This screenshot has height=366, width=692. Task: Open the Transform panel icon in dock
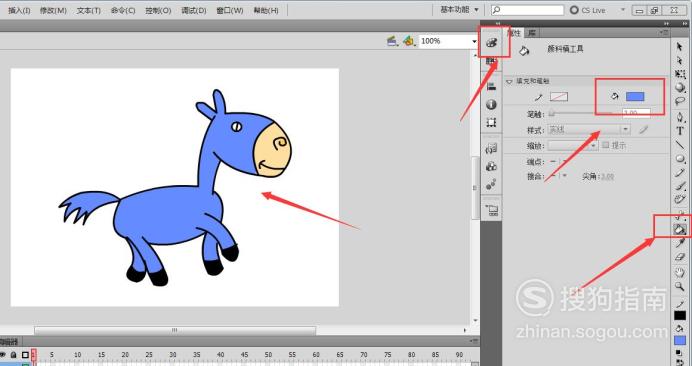pyautogui.click(x=491, y=122)
